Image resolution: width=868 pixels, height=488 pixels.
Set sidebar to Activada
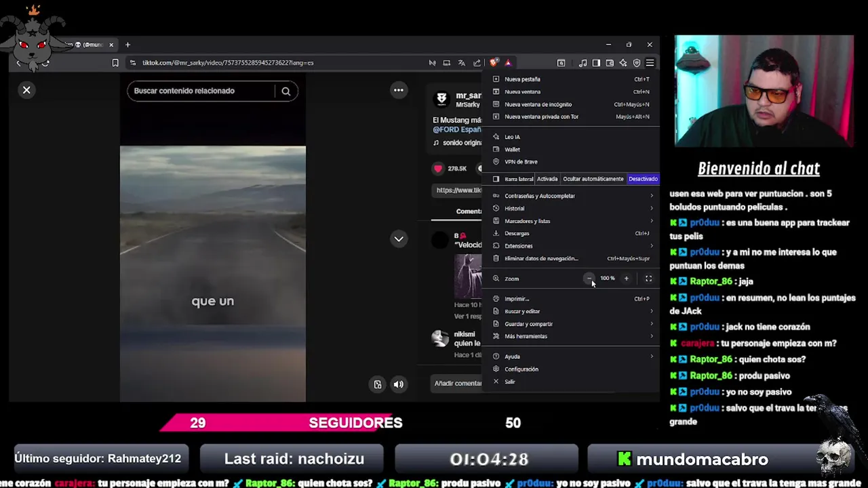(x=547, y=179)
